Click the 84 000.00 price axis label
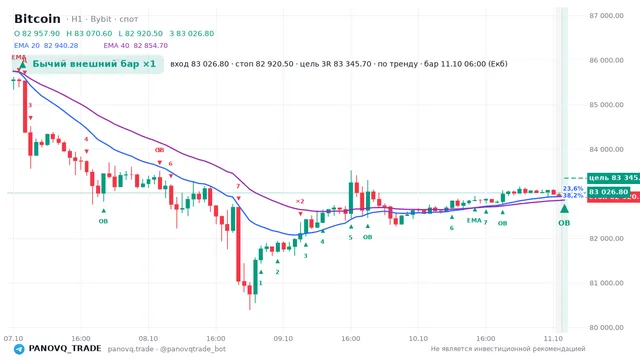 606,149
